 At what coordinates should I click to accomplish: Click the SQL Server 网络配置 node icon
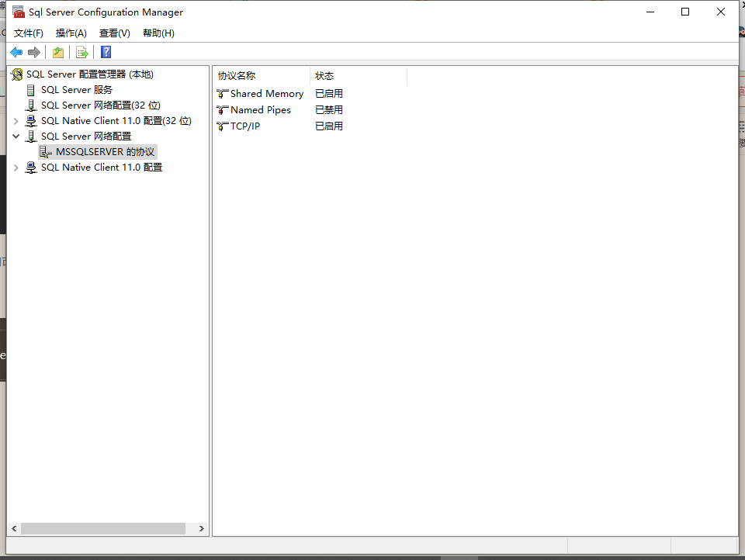point(31,137)
